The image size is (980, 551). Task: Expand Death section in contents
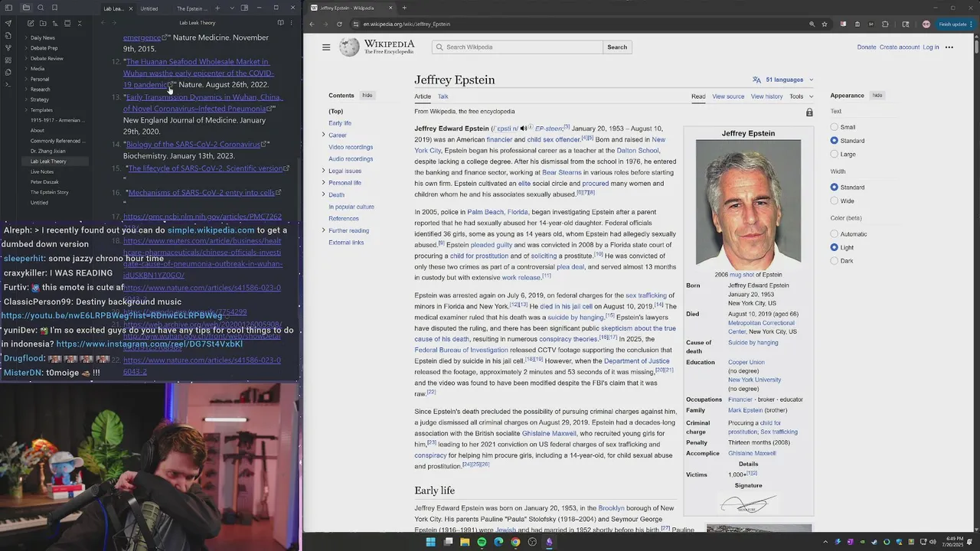click(323, 195)
